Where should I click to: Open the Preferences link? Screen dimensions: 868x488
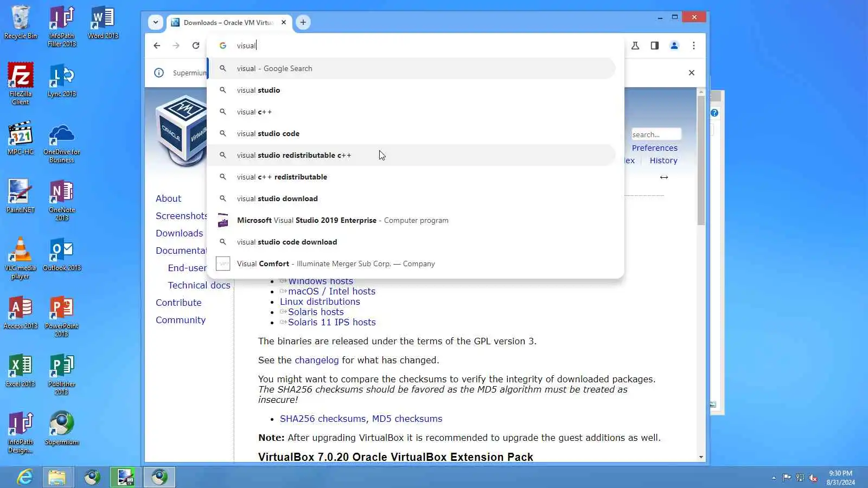point(654,148)
